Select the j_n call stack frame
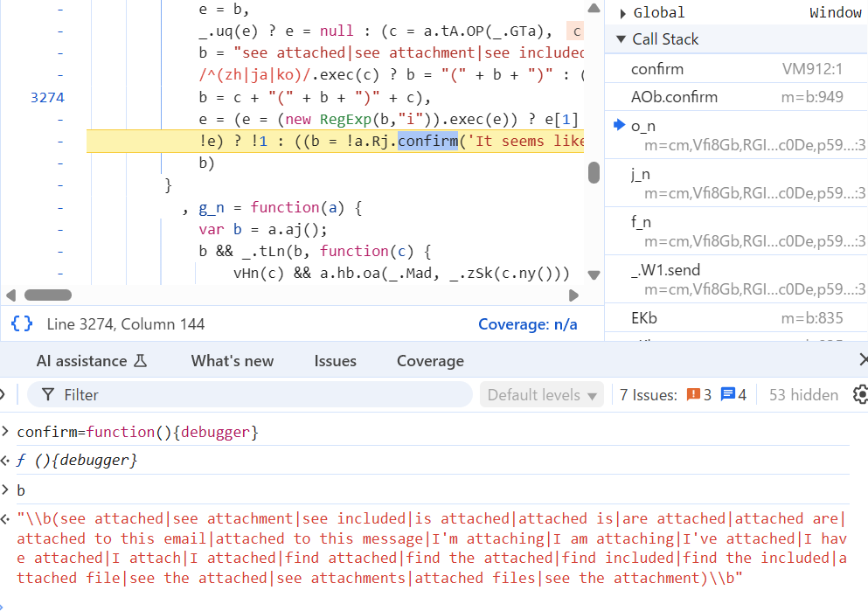This screenshot has width=868, height=611. point(736,184)
